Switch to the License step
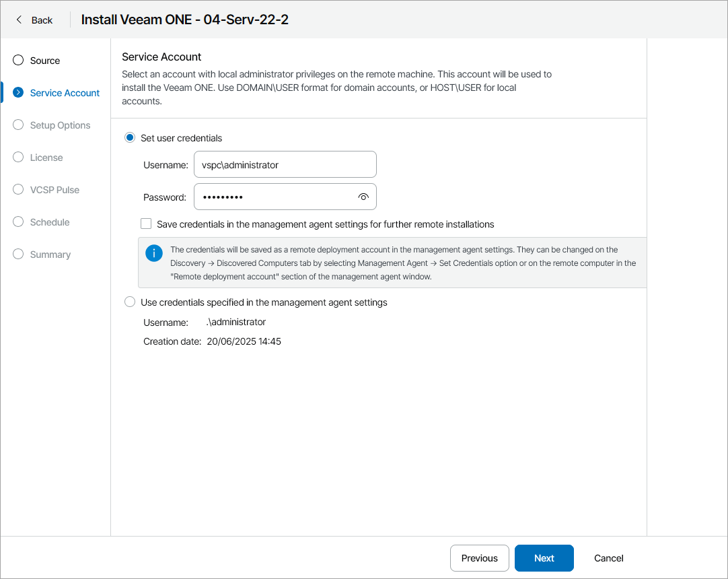 coord(46,158)
